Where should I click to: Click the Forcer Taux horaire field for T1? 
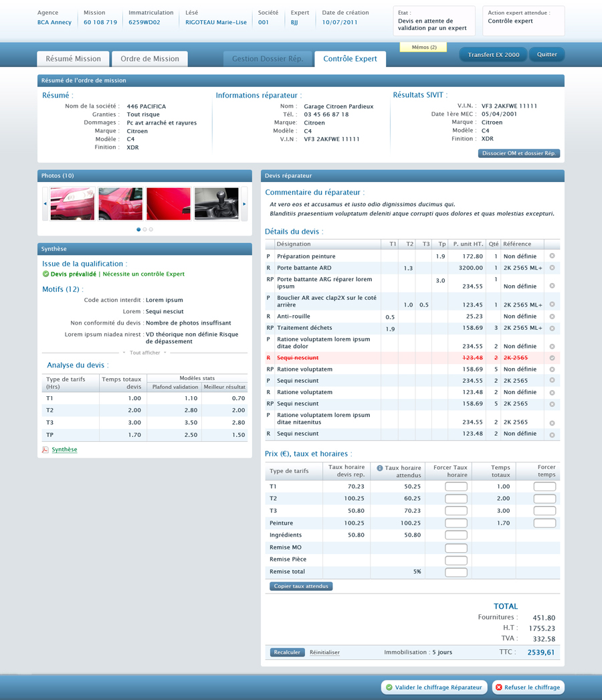coord(456,486)
